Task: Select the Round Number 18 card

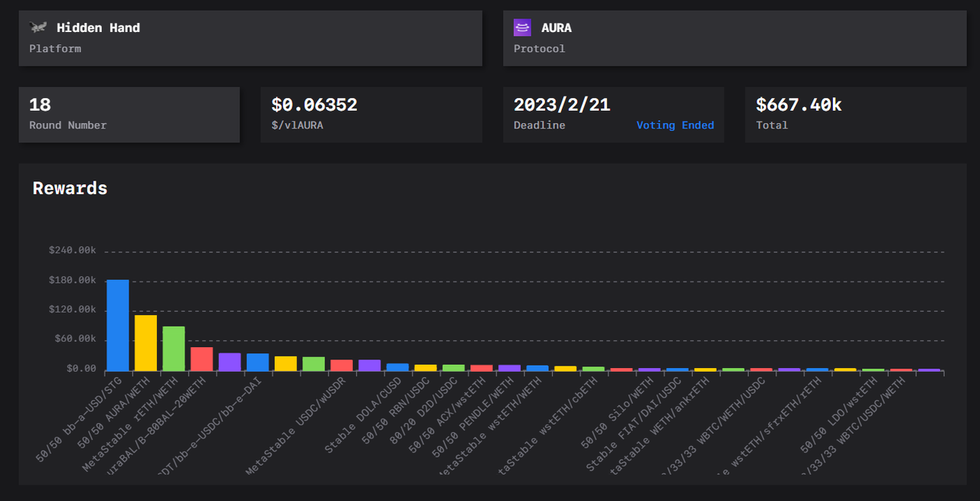Action: [129, 114]
